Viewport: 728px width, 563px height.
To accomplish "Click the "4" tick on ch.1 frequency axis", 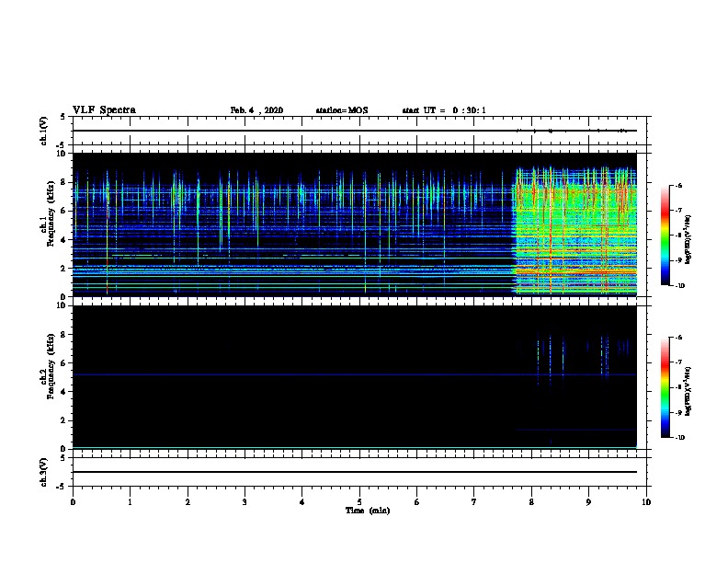I will [64, 240].
